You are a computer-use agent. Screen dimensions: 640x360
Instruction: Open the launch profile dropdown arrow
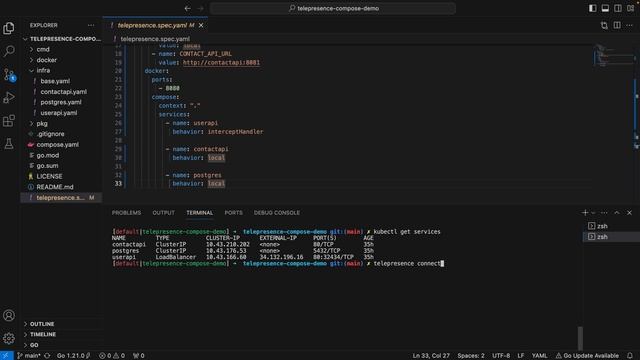(593, 213)
